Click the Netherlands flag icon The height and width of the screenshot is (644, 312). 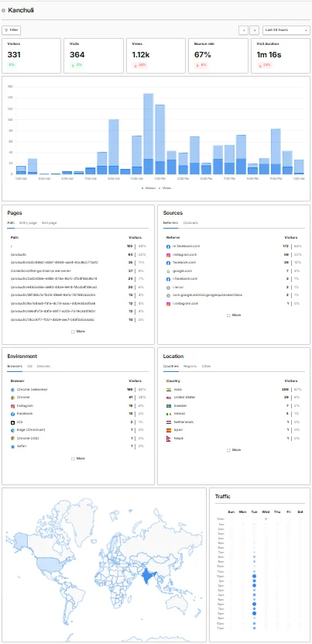[168, 422]
